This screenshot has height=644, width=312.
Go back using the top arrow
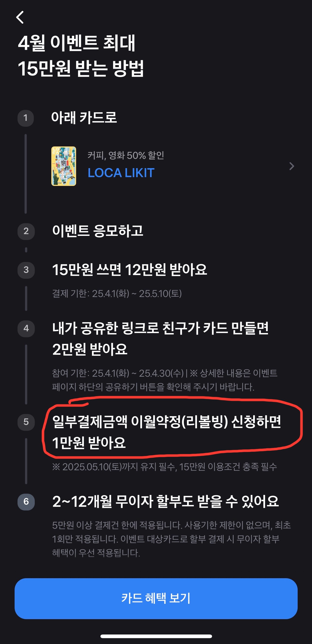pos(20,17)
